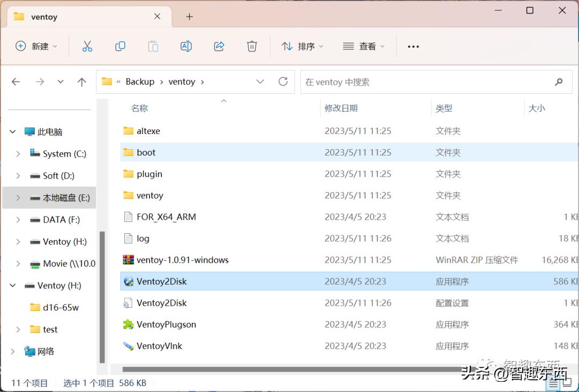Screen dimensions: 579x392
Task: Share the Ventoy2Disk application
Action: point(219,46)
